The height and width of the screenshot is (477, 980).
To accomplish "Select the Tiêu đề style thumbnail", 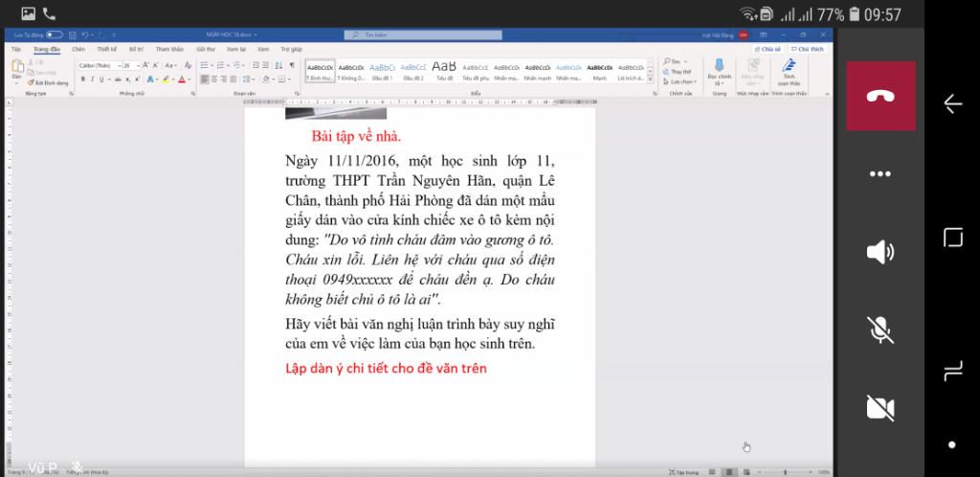I will tap(444, 70).
